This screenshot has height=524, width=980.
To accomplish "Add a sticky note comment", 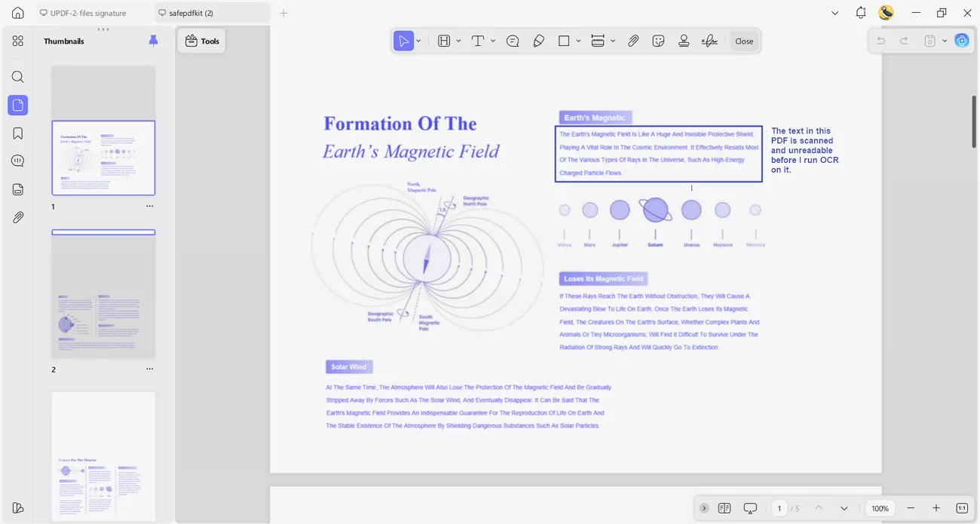I will click(x=513, y=41).
